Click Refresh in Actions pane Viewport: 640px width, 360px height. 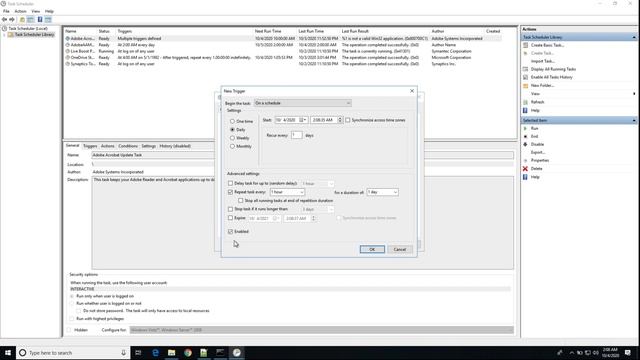(537, 102)
